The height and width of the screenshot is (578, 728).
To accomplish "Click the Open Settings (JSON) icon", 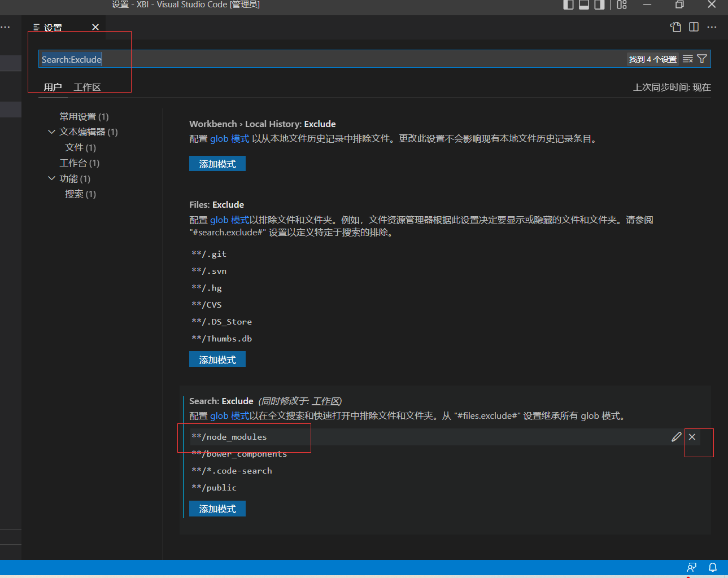I will click(x=675, y=27).
